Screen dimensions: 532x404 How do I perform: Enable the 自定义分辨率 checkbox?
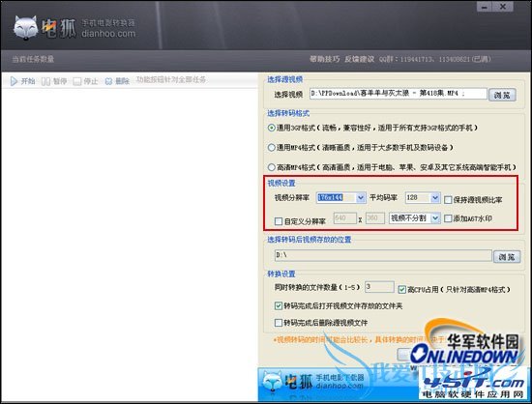click(x=279, y=221)
